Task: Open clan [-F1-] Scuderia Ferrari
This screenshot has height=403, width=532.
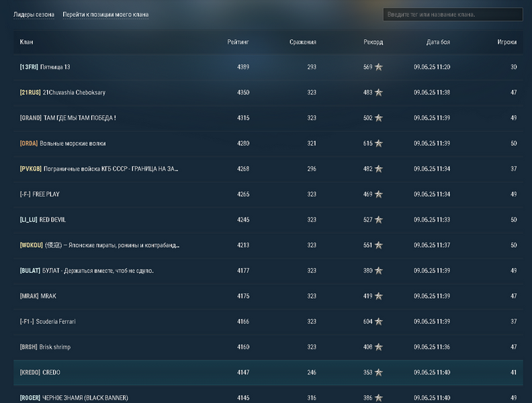Action: point(48,322)
